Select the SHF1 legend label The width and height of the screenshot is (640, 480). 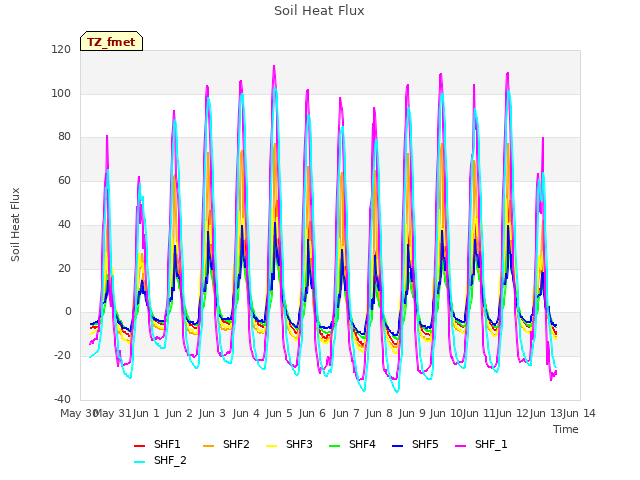click(x=167, y=444)
